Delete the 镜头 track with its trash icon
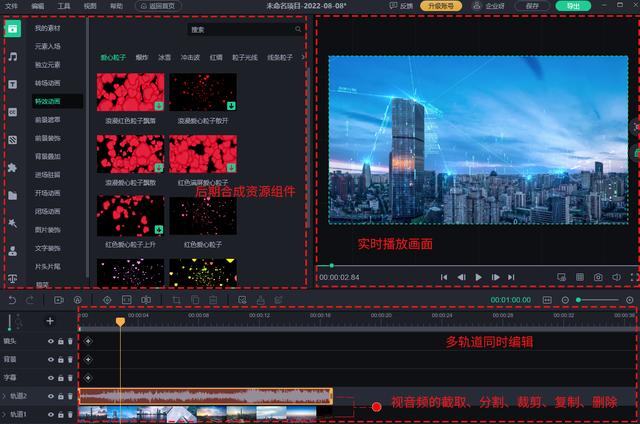Image resolution: width=640 pixels, height=424 pixels. click(x=70, y=341)
